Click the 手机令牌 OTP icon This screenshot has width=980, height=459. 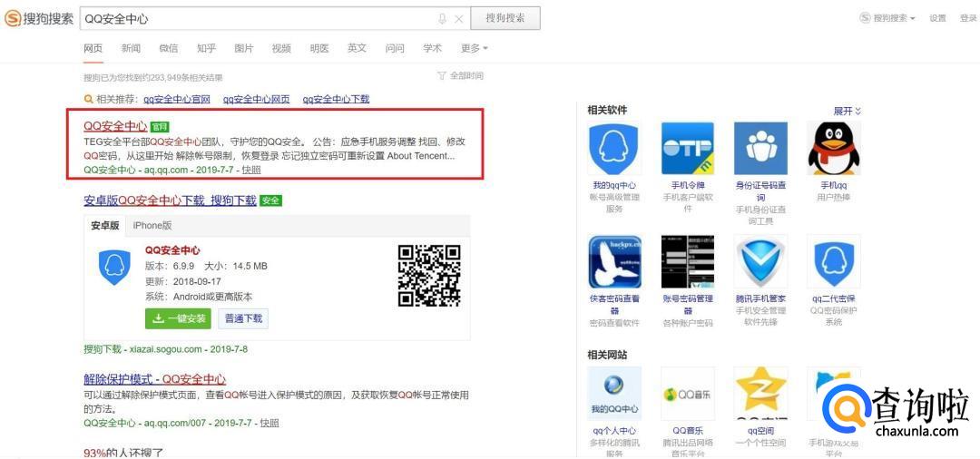pos(688,149)
